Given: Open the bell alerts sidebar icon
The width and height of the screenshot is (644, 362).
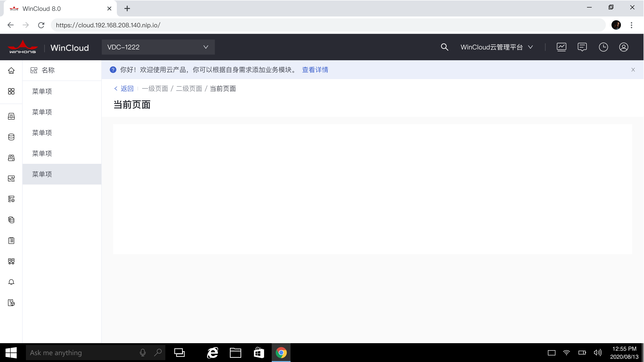Looking at the screenshot, I should click(x=11, y=282).
